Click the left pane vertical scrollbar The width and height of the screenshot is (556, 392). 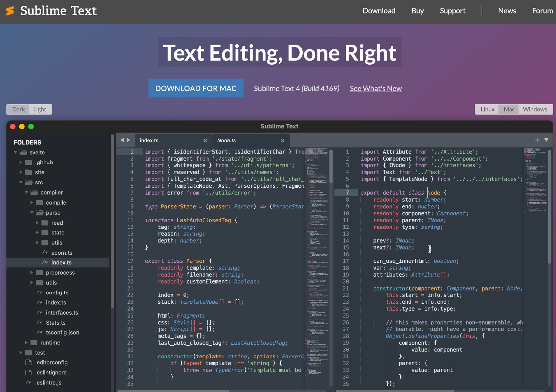(x=331, y=167)
